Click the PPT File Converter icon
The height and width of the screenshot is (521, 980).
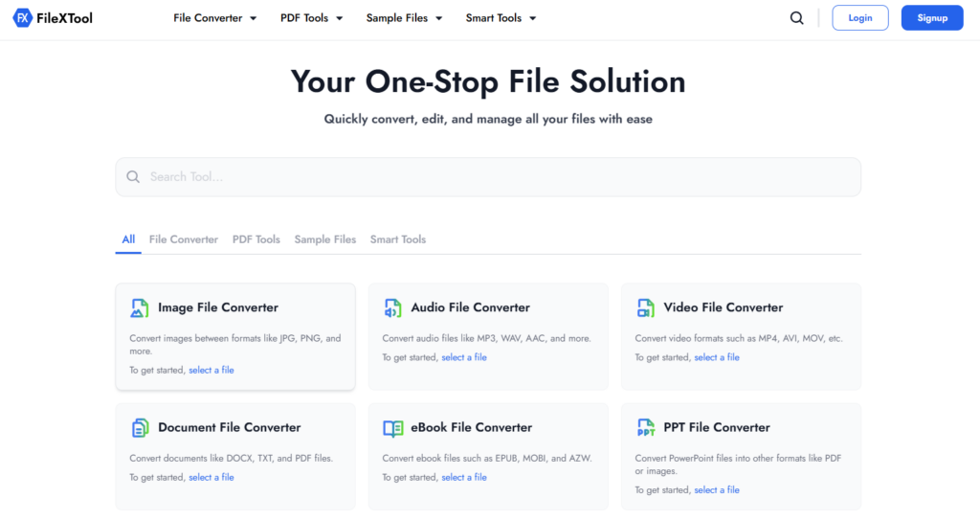point(646,428)
